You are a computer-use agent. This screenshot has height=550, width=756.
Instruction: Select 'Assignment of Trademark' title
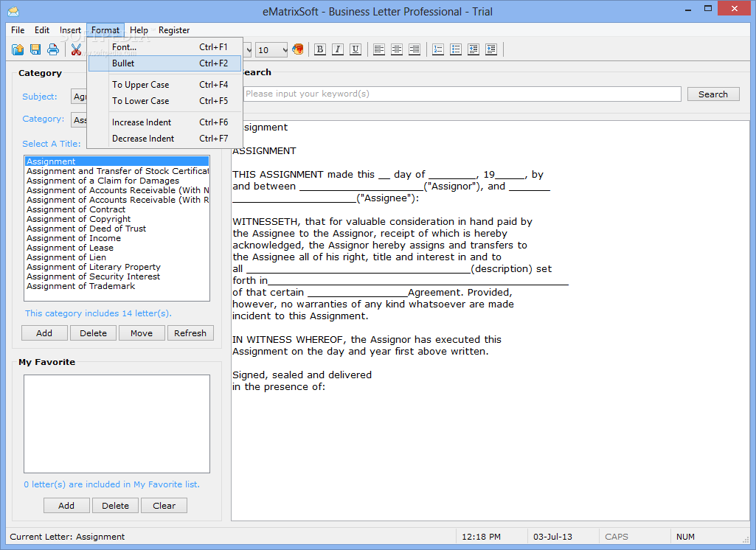coord(117,286)
